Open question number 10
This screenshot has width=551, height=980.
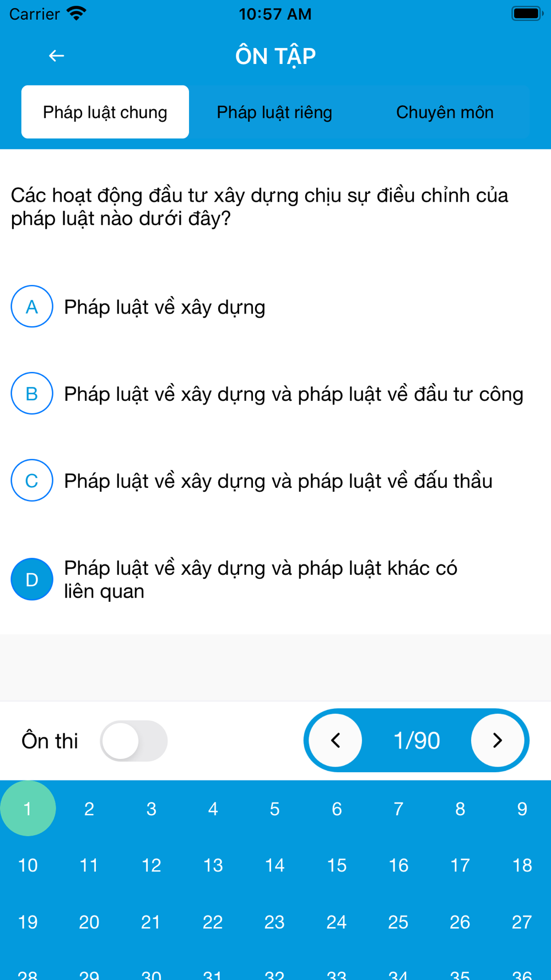28,865
